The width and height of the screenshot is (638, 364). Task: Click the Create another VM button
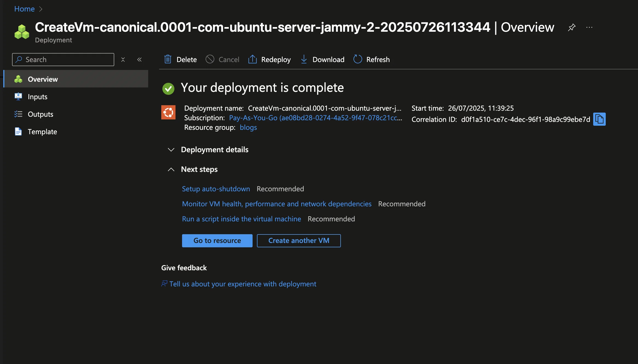pos(298,241)
